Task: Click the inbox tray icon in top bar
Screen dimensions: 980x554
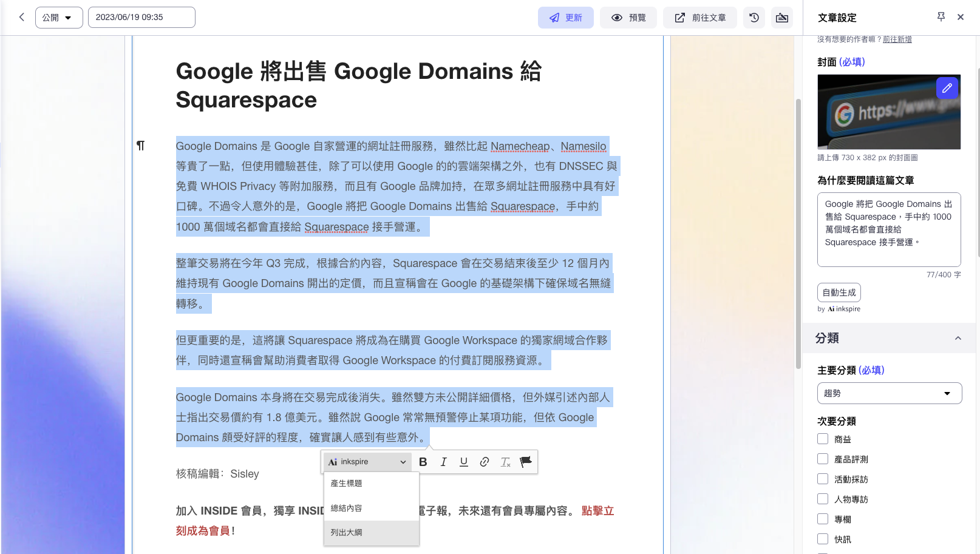Action: (782, 18)
